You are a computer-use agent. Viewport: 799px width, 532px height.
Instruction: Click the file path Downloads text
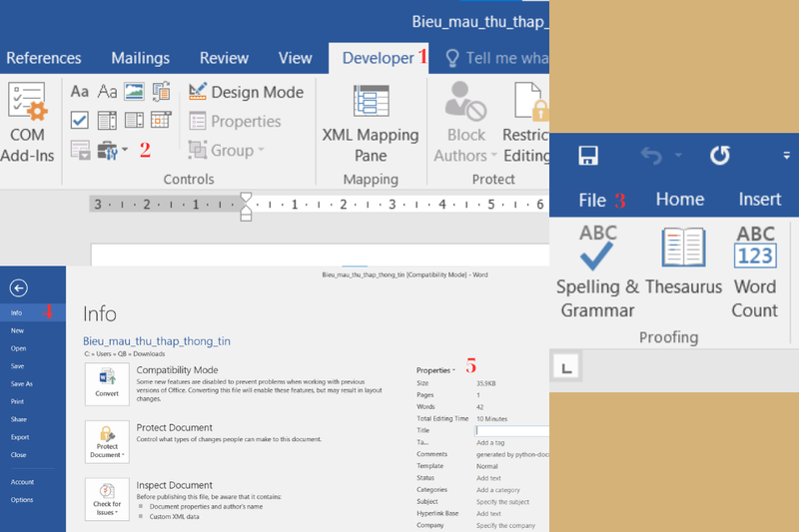[x=149, y=353]
